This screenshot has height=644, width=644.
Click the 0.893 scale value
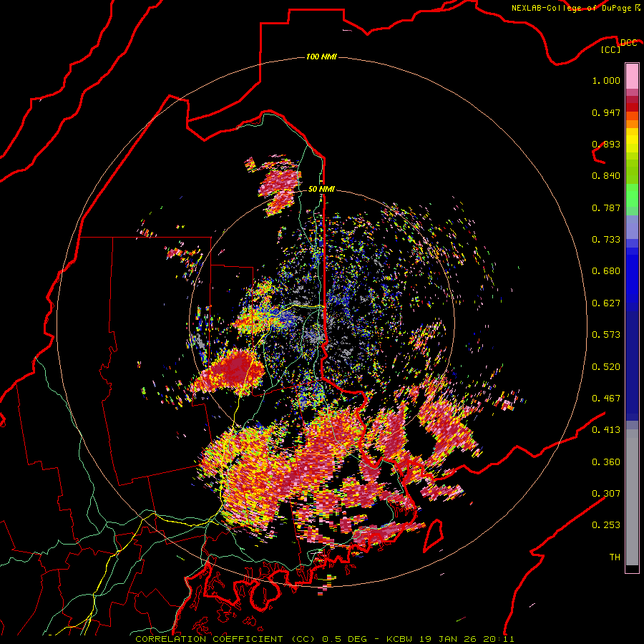pyautogui.click(x=606, y=144)
